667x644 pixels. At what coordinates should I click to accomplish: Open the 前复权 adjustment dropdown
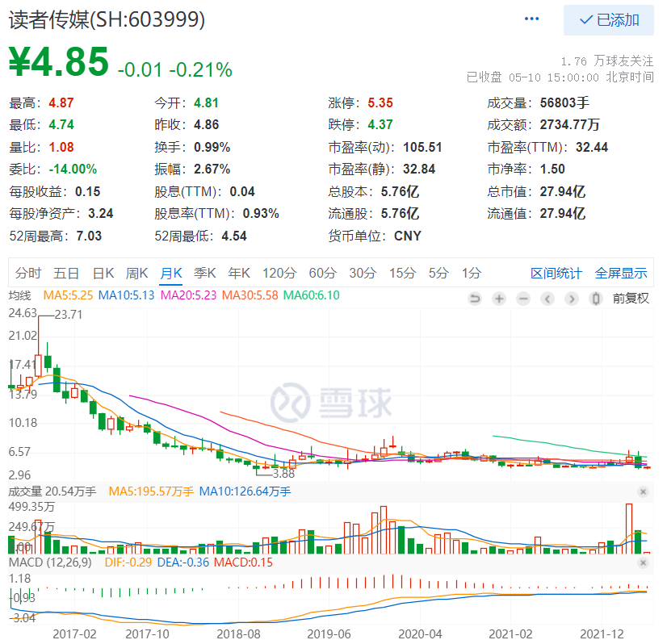631,299
